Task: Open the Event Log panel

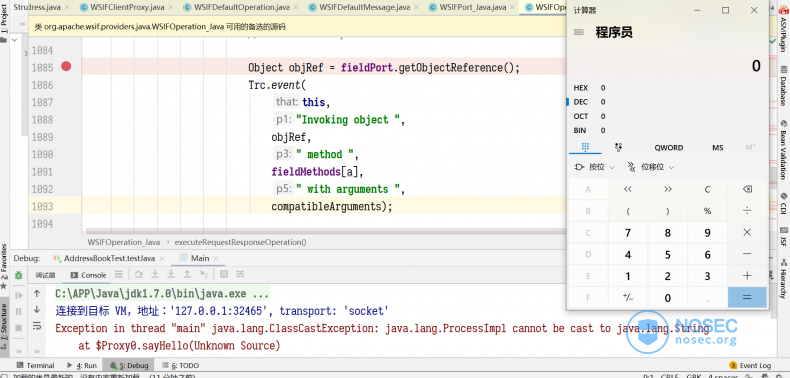Action: tap(750, 365)
